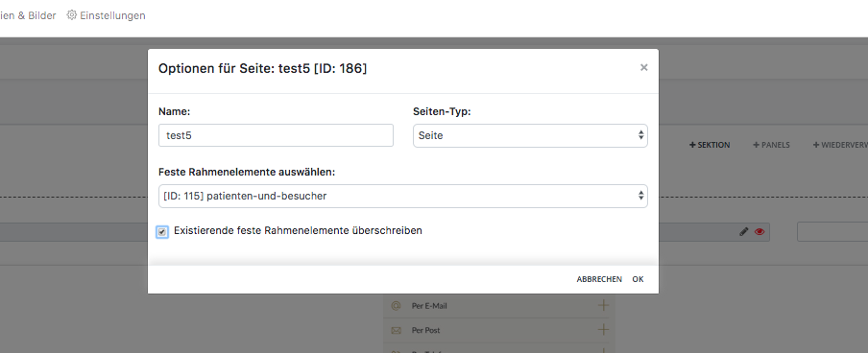Open the Seiten-Typ dropdown
868x353 pixels.
pos(530,135)
